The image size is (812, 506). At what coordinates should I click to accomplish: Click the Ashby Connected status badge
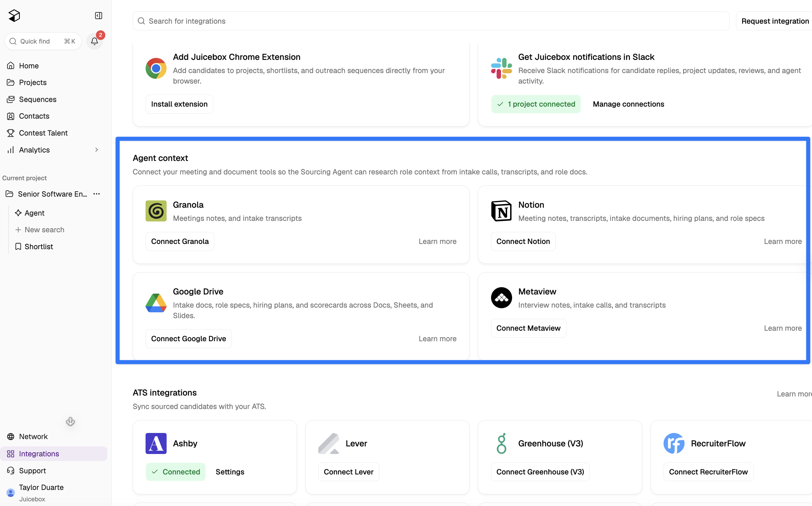pos(175,472)
